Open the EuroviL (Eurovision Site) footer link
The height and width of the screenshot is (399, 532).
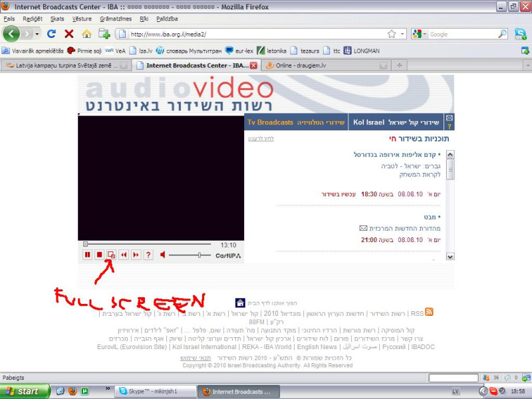pos(132,347)
